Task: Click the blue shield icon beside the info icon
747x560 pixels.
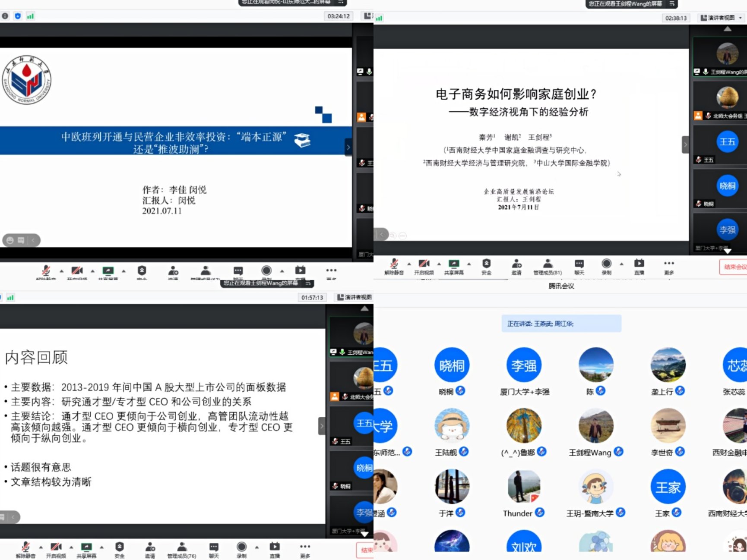Action: click(18, 16)
